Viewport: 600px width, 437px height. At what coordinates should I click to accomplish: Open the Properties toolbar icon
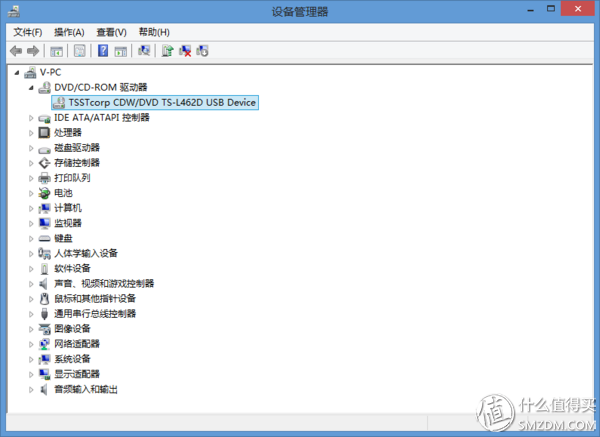point(79,50)
